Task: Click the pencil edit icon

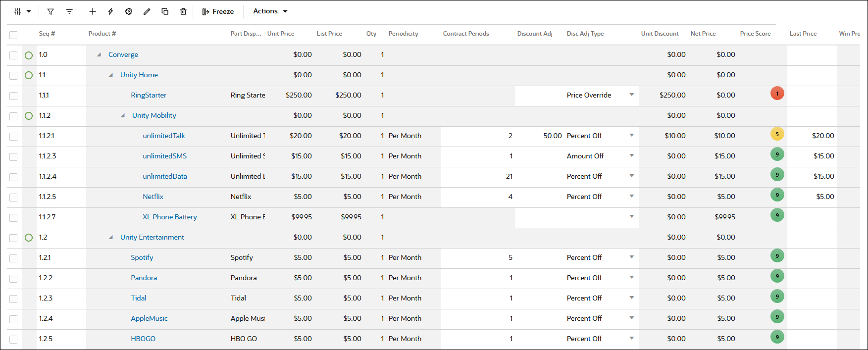Action: [147, 11]
